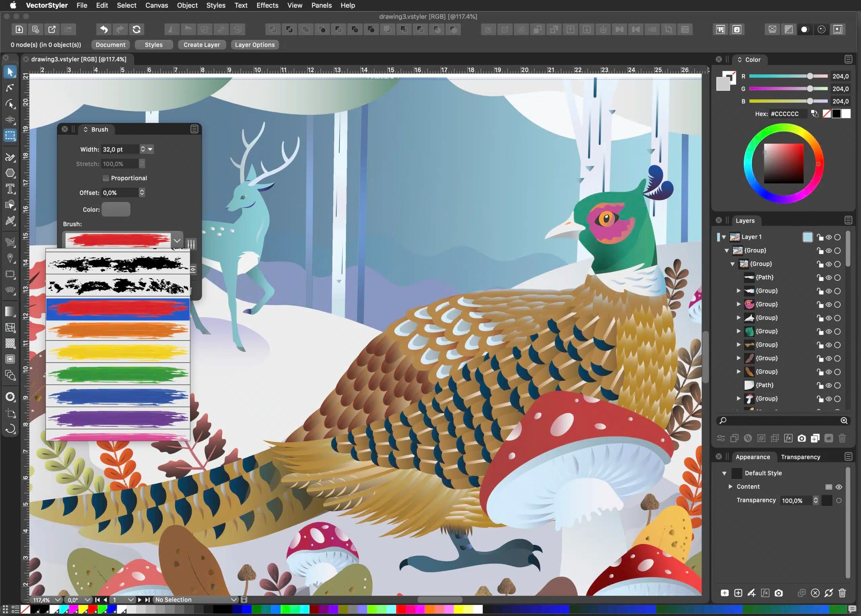
Task: Open the Effects menu
Action: click(267, 5)
